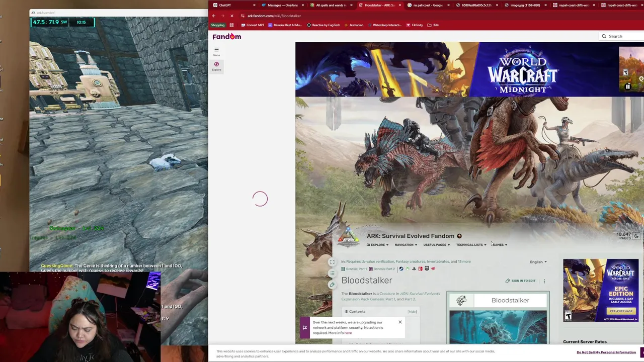This screenshot has height=362, width=644.
Task: Click the ARK game window compass display
Action: tap(62, 22)
